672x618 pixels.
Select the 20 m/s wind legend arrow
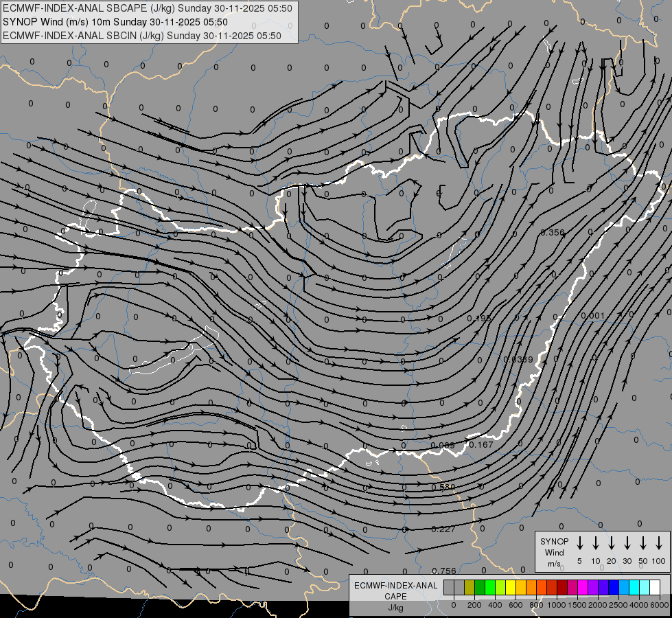point(611,543)
